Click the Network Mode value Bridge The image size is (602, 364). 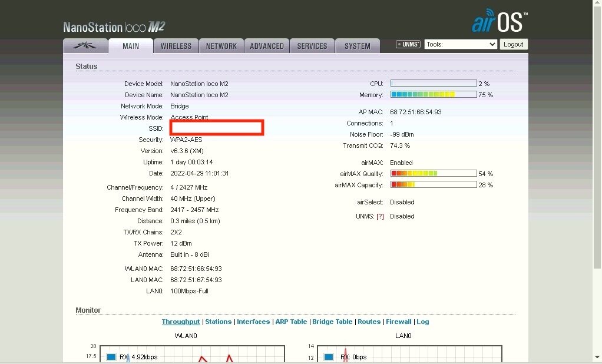[x=179, y=106]
